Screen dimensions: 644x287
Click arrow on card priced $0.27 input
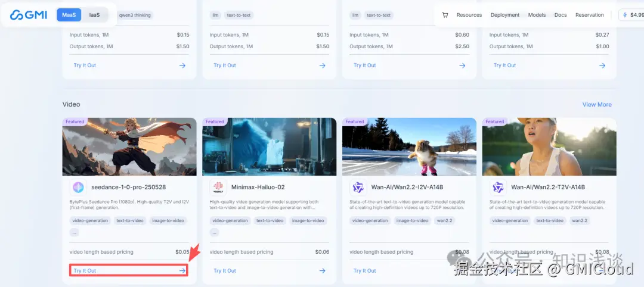coord(602,65)
